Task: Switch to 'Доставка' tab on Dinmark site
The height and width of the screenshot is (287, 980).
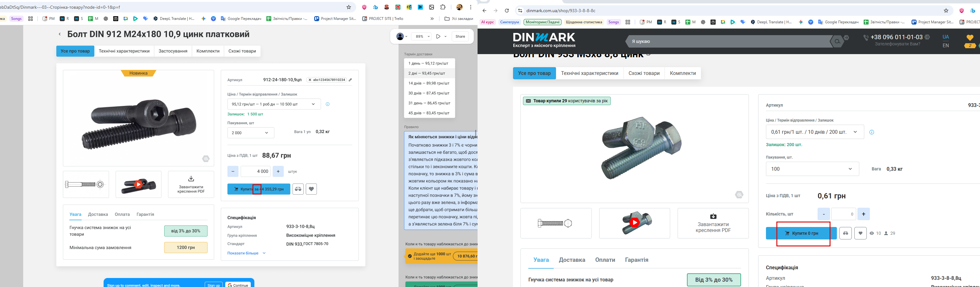Action: click(572, 260)
